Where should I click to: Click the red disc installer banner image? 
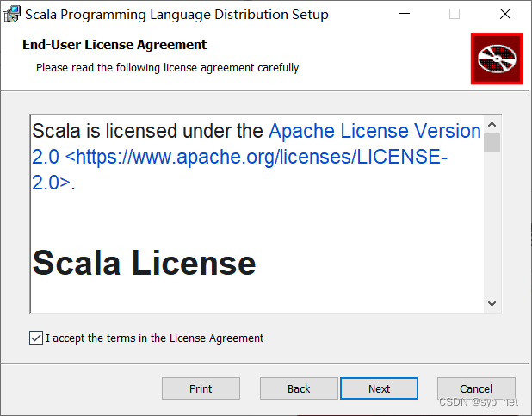tap(497, 59)
